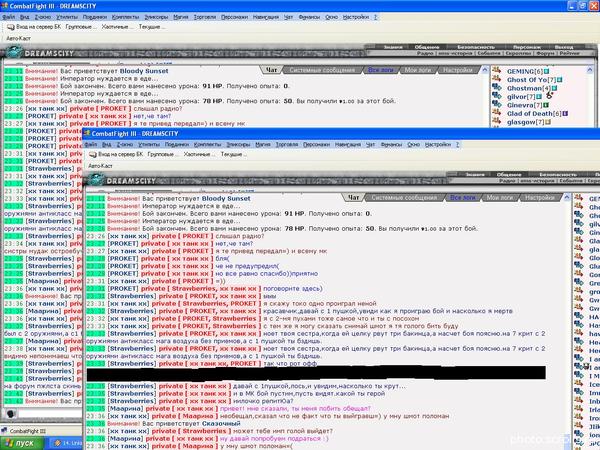Collapse back window user list with chevron
The width and height of the screenshot is (600, 450).
tap(589, 70)
